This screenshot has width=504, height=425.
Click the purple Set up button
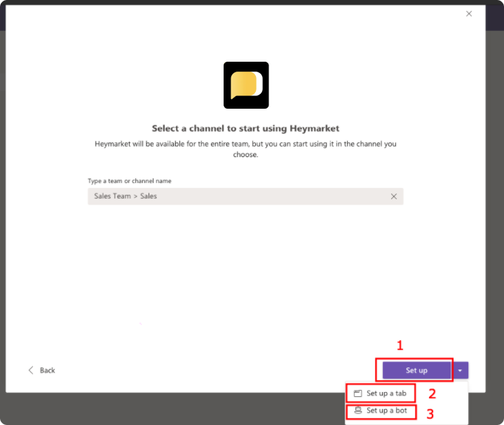[416, 370]
